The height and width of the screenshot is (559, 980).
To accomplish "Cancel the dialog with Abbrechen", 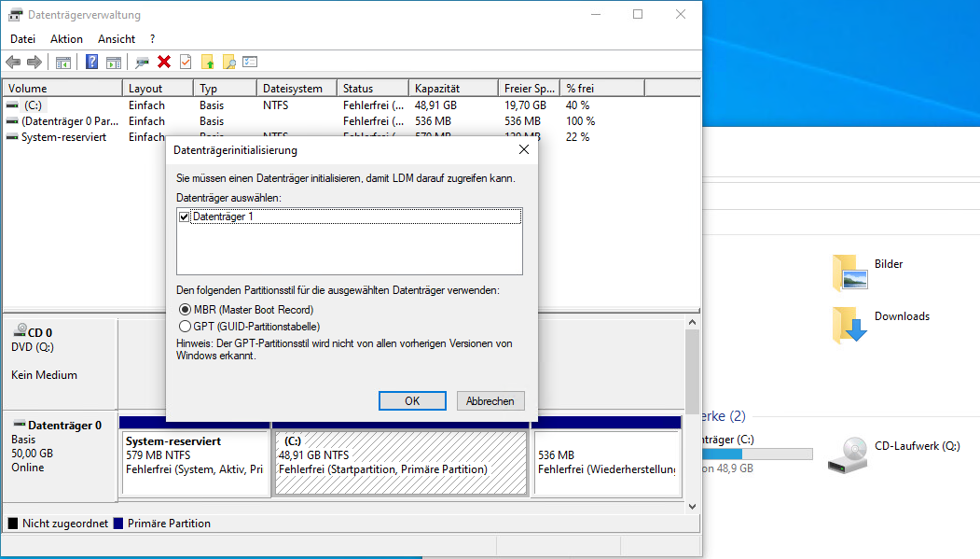I will 490,400.
